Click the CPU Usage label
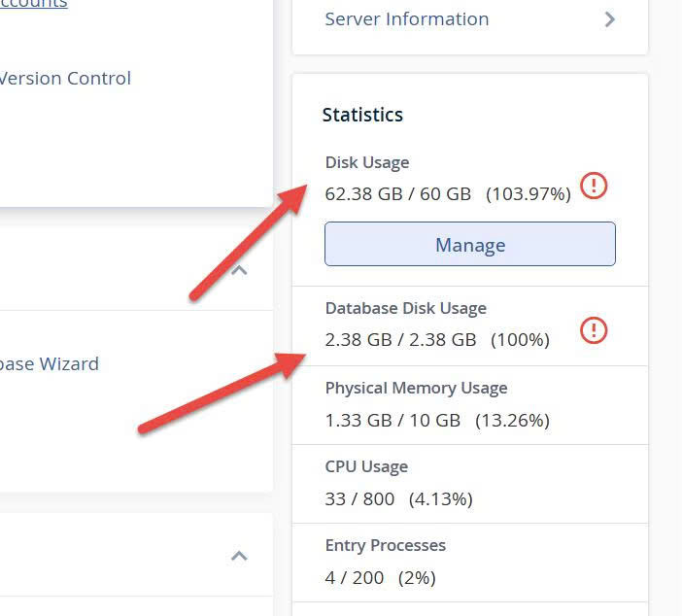The image size is (682, 616). [x=366, y=466]
